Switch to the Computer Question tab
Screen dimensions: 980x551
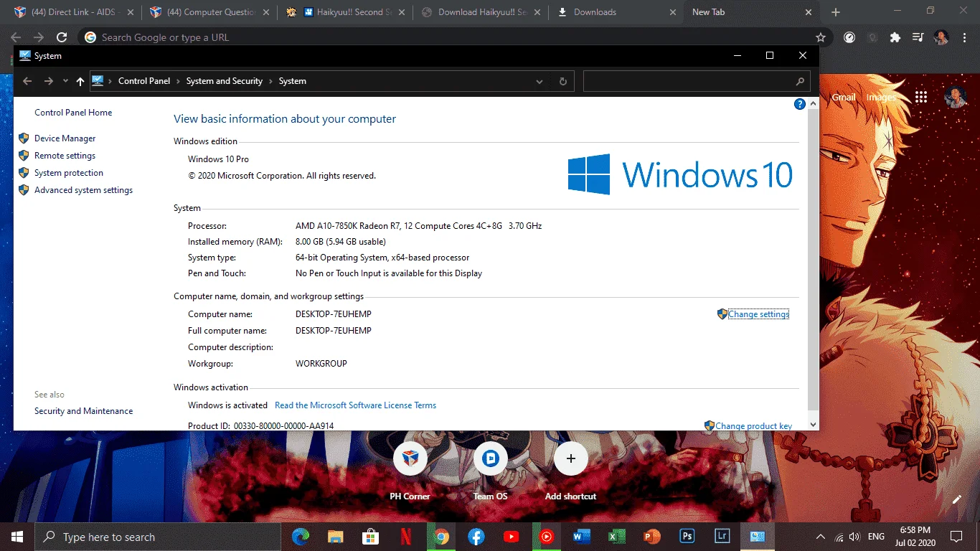[x=211, y=12]
